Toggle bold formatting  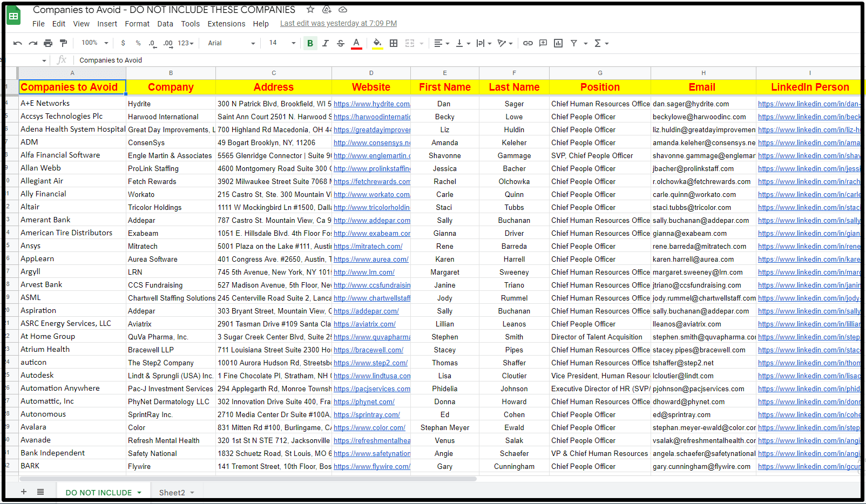point(310,43)
